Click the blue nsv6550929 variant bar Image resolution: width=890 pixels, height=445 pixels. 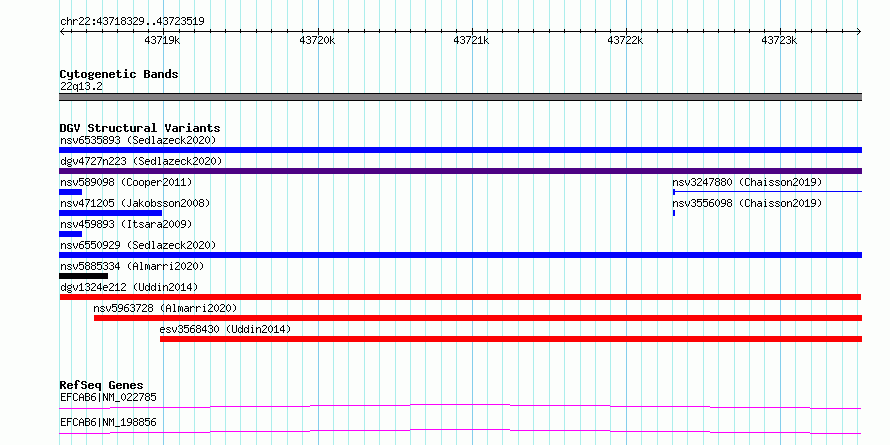460,255
